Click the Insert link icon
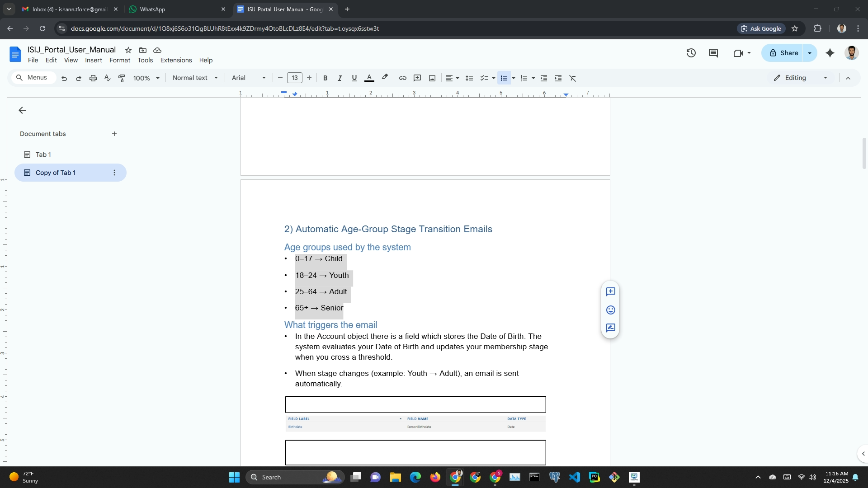The height and width of the screenshot is (488, 868). pyautogui.click(x=402, y=78)
